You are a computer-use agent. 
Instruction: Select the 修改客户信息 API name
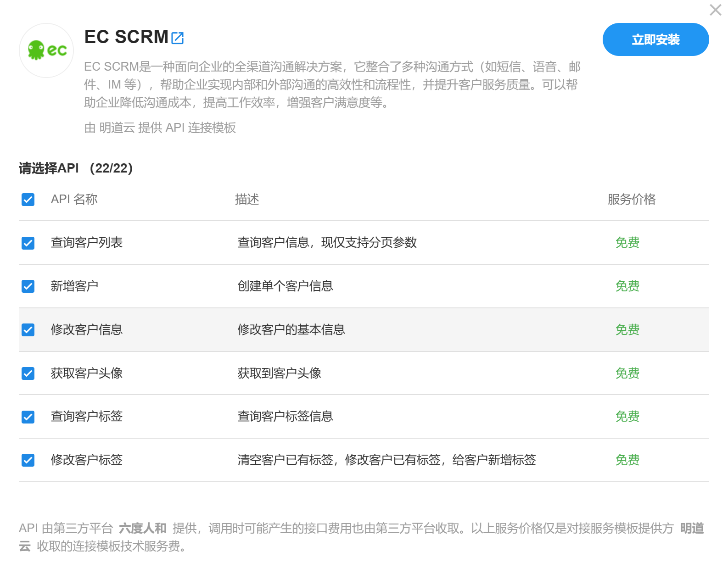87,329
